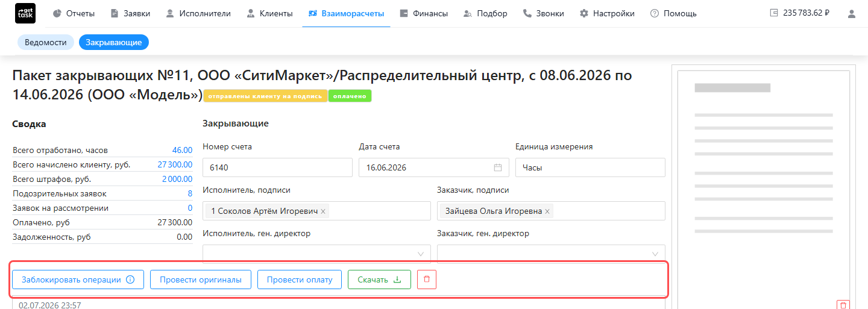
Task: Click info icon in Заблокировать операции
Action: pos(130,279)
